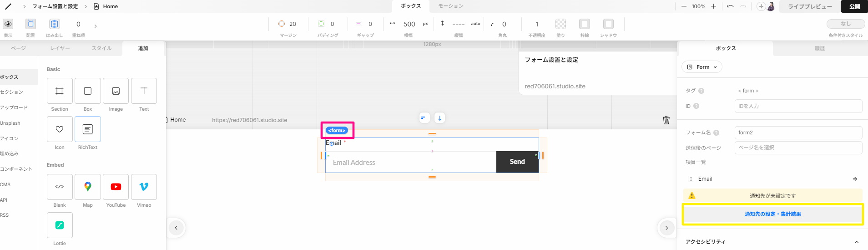Click the Email Address input on canvas
This screenshot has height=250, width=868.
411,162
